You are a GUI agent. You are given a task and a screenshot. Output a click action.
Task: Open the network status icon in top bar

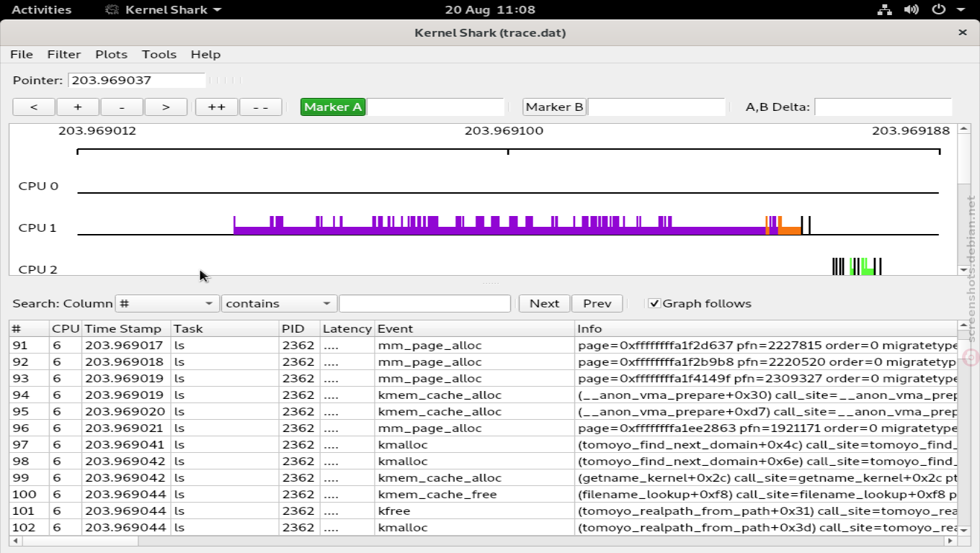[x=884, y=10]
